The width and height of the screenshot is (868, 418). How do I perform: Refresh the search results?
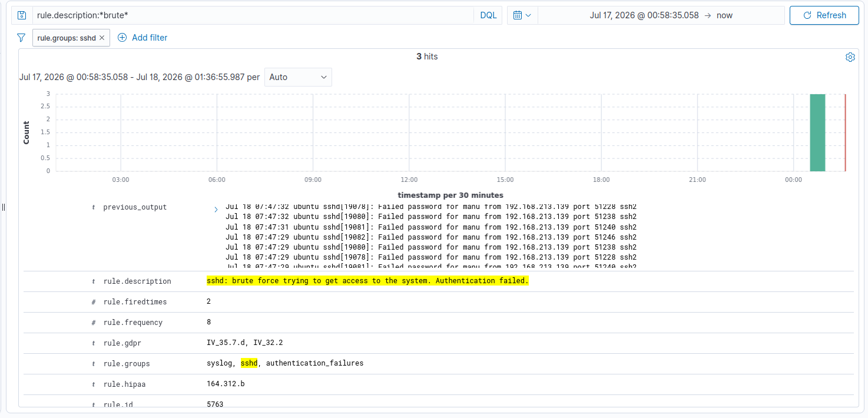coord(824,15)
